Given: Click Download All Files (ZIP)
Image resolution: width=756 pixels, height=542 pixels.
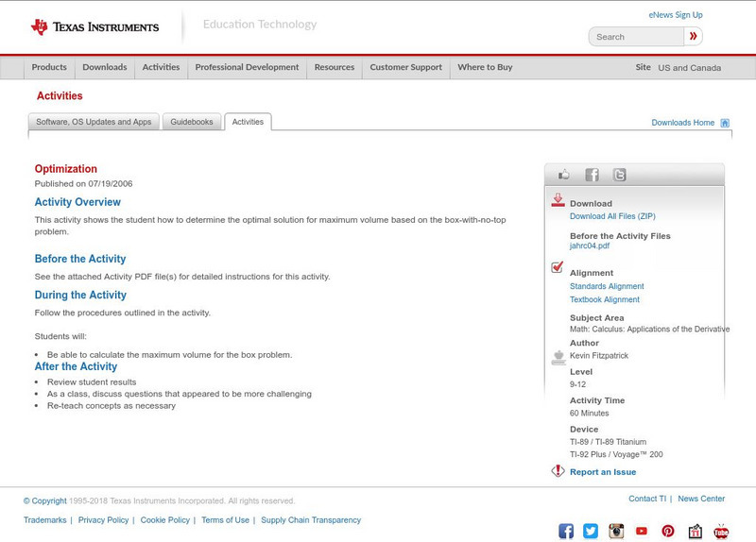Looking at the screenshot, I should [612, 216].
